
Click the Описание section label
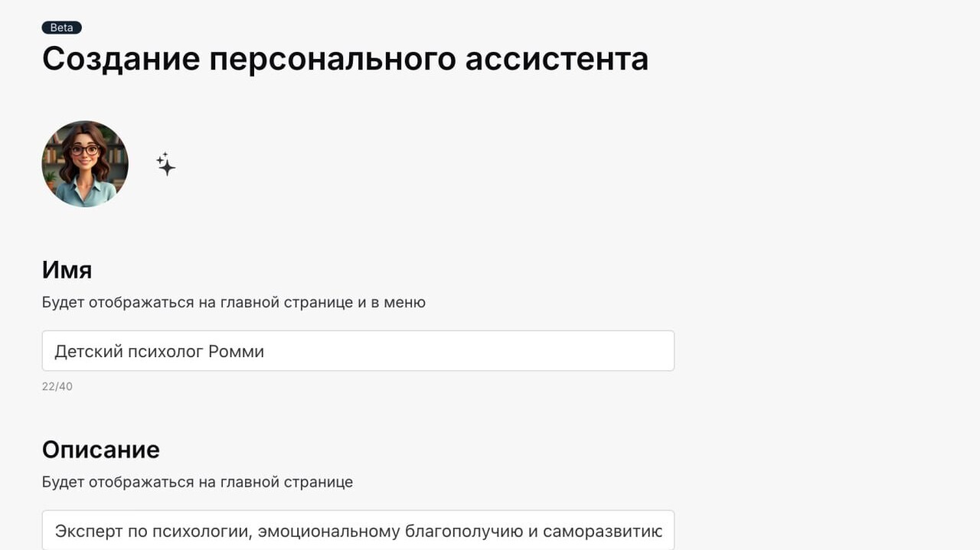pyautogui.click(x=101, y=449)
